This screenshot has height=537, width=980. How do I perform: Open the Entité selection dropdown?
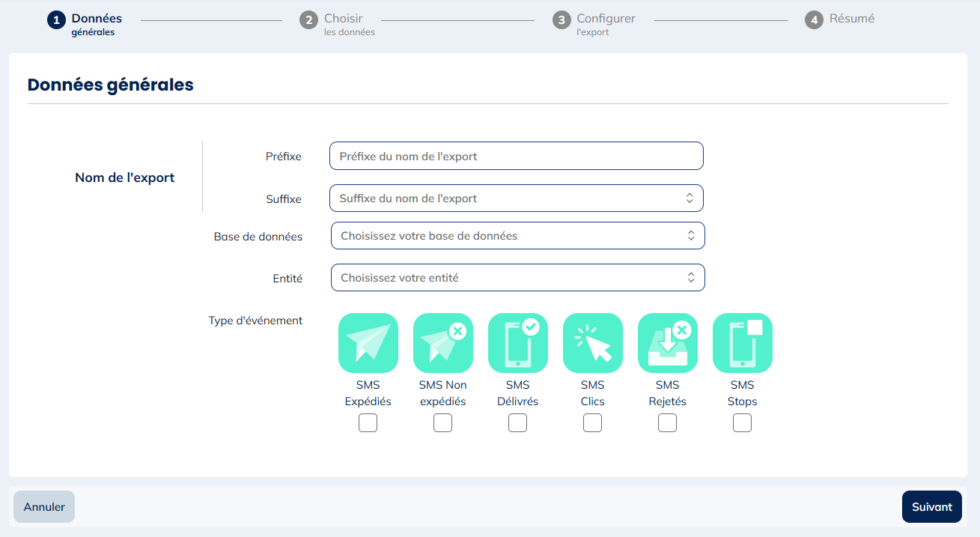tap(517, 278)
